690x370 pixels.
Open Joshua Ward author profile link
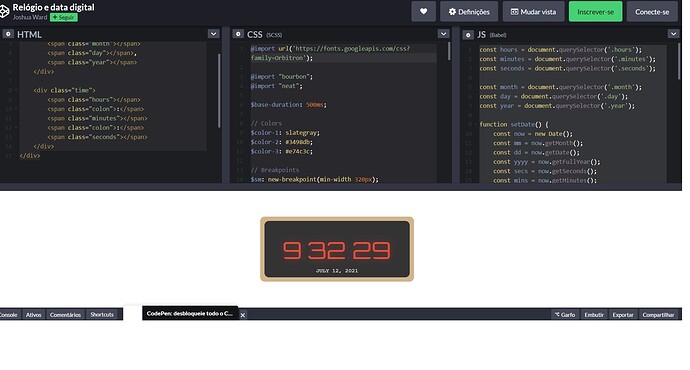point(29,17)
